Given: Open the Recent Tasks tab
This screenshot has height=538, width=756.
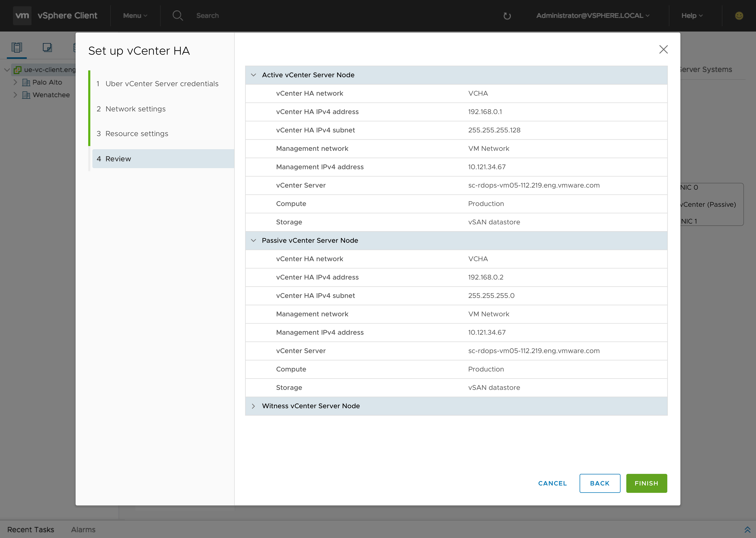Looking at the screenshot, I should pyautogui.click(x=31, y=529).
